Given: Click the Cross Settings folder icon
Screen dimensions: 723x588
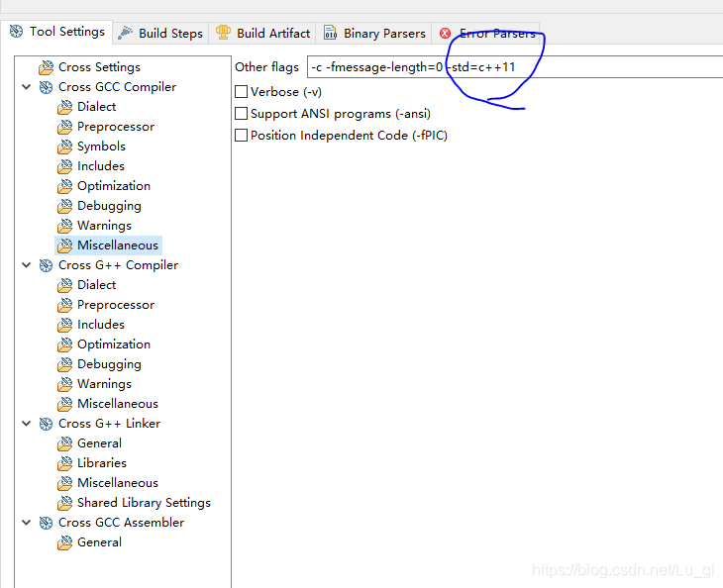Looking at the screenshot, I should coord(47,67).
